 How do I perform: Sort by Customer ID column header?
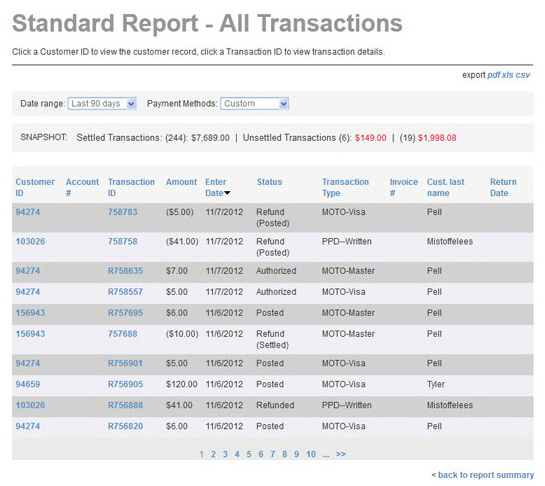(x=35, y=187)
